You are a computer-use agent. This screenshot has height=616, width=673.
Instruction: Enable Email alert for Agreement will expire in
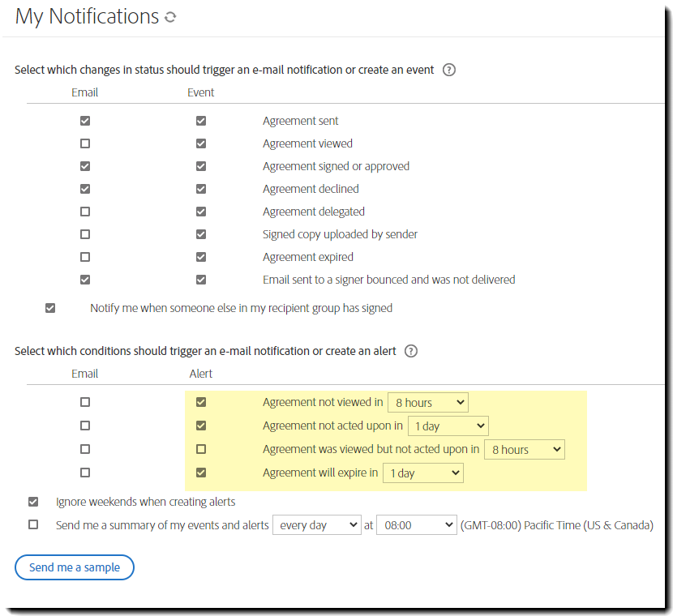84,472
